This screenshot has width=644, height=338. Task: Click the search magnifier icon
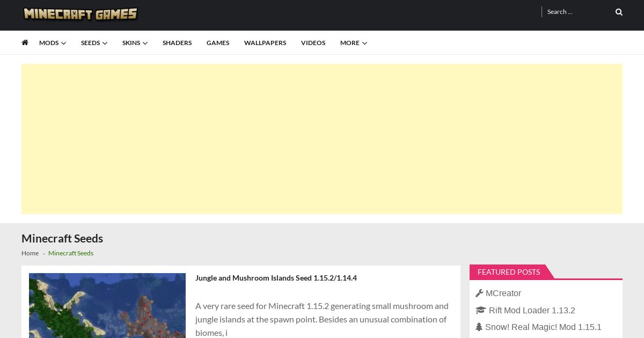click(619, 12)
